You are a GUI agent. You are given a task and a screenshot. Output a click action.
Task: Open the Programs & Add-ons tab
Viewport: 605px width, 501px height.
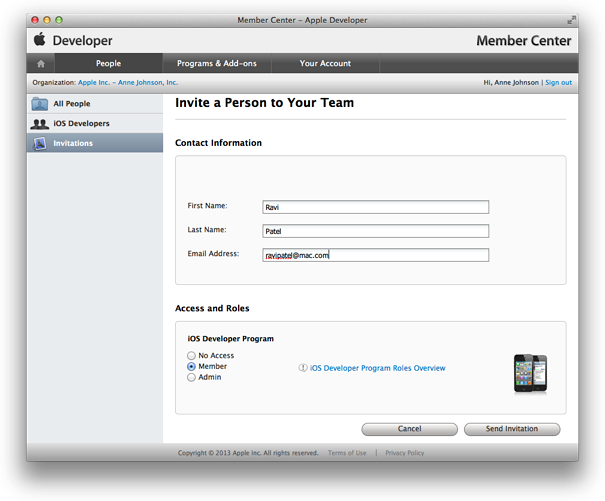217,63
